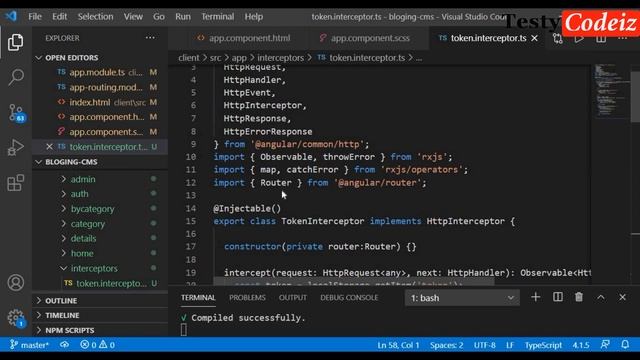This screenshot has width=640, height=360.
Task: Click LF end of line setting
Action: [510, 345]
